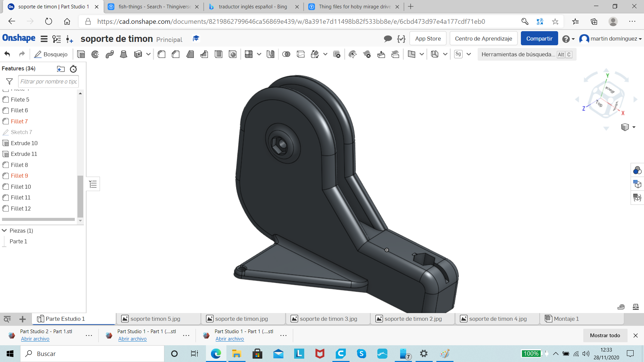Select the Delete face tool
This screenshot has height=362, width=644.
(367, 54)
